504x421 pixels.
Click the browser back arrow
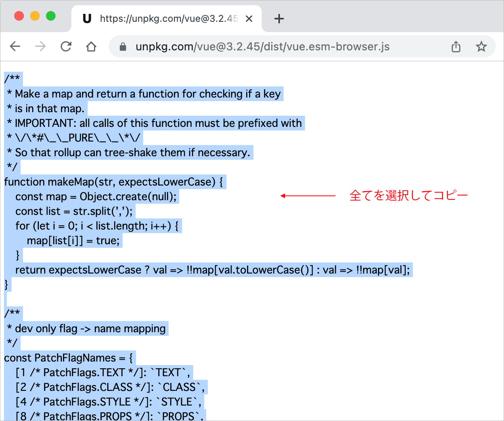pos(15,46)
